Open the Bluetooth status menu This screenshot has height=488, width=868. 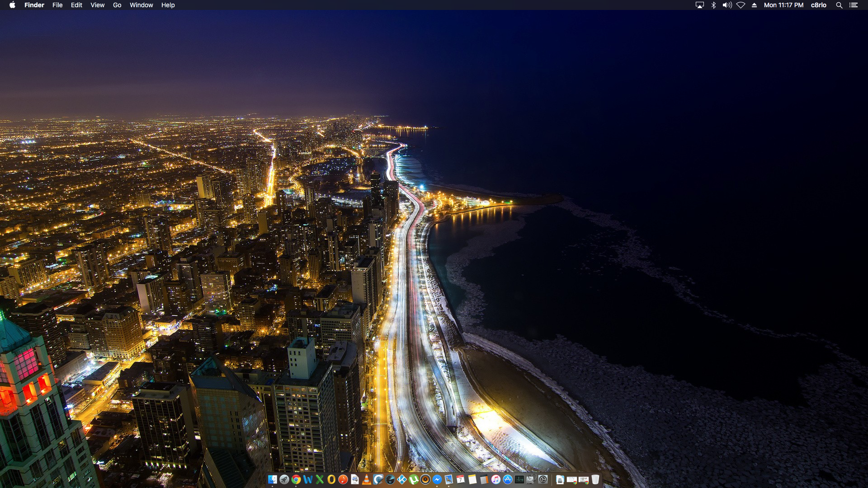tap(713, 5)
